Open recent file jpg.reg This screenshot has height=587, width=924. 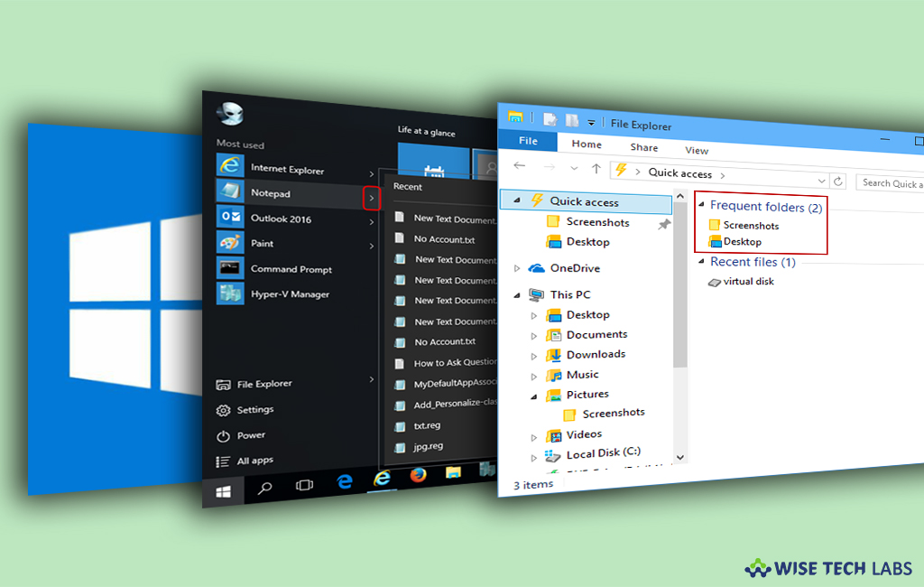pos(428,446)
